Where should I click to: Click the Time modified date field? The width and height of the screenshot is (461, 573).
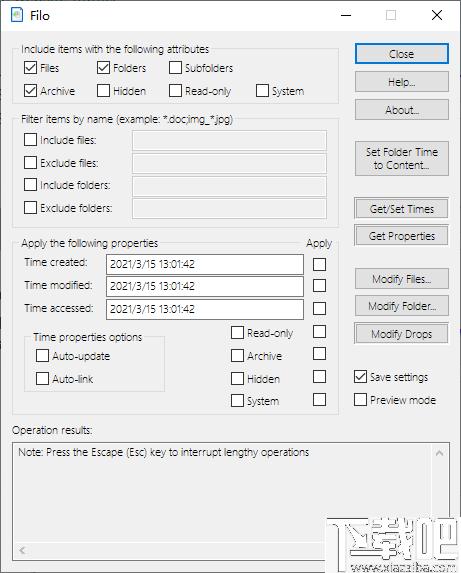click(205, 286)
